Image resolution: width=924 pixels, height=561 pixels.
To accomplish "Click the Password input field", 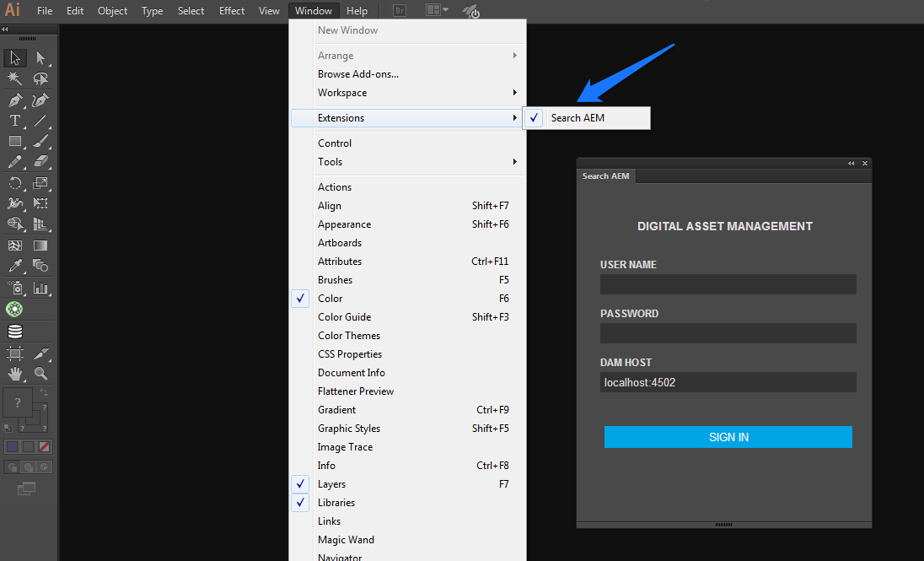I will pos(728,333).
